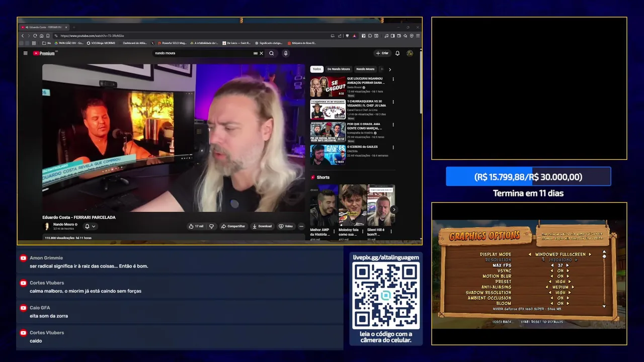Start voice search with the microphone icon
The width and height of the screenshot is (644, 362).
point(285,53)
